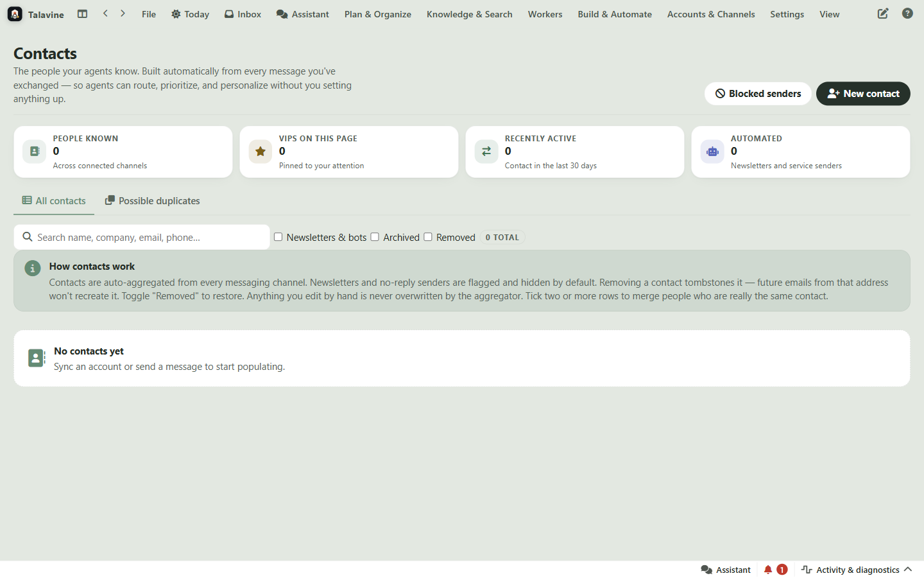Expand the Activity & diagnostics panel
Screen dimensions: 924x578
[x=857, y=570]
